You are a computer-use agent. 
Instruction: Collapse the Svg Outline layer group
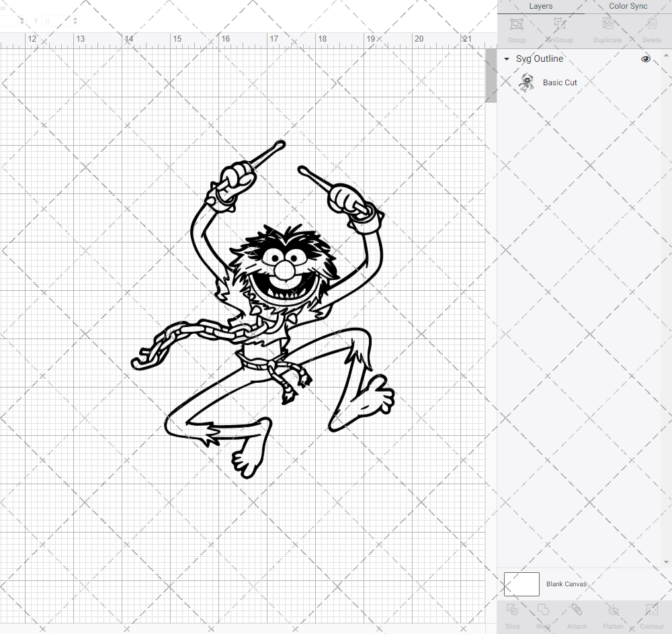pyautogui.click(x=506, y=59)
